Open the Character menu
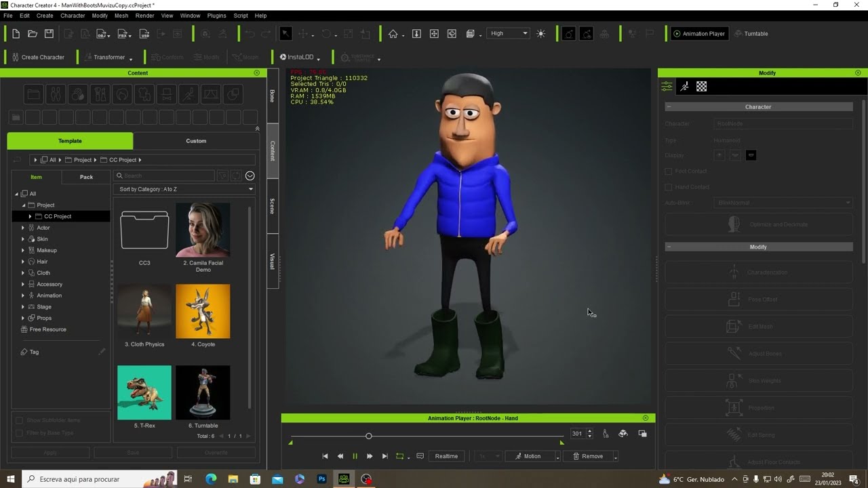868x488 pixels. [x=73, y=16]
